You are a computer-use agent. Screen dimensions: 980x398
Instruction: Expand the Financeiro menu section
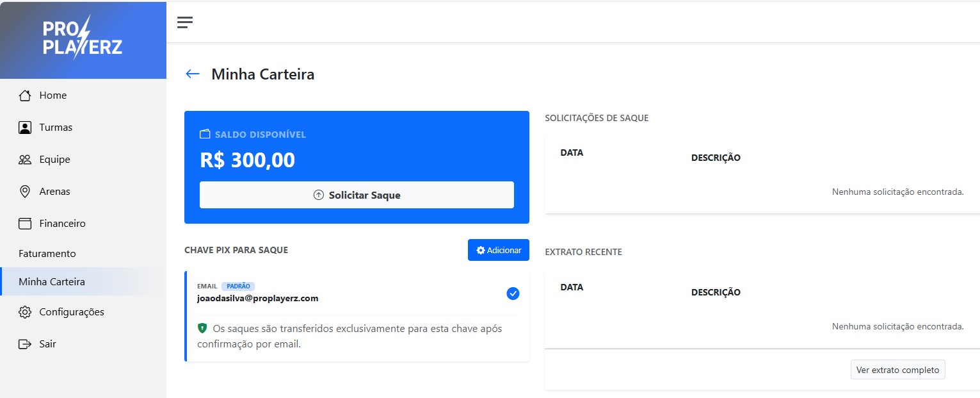click(62, 224)
